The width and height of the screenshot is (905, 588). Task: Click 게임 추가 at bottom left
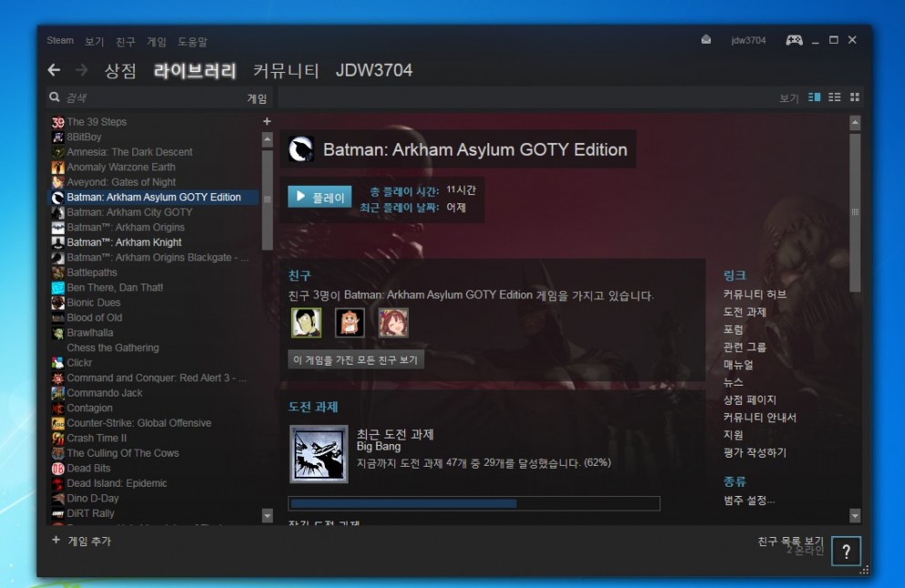[x=89, y=541]
